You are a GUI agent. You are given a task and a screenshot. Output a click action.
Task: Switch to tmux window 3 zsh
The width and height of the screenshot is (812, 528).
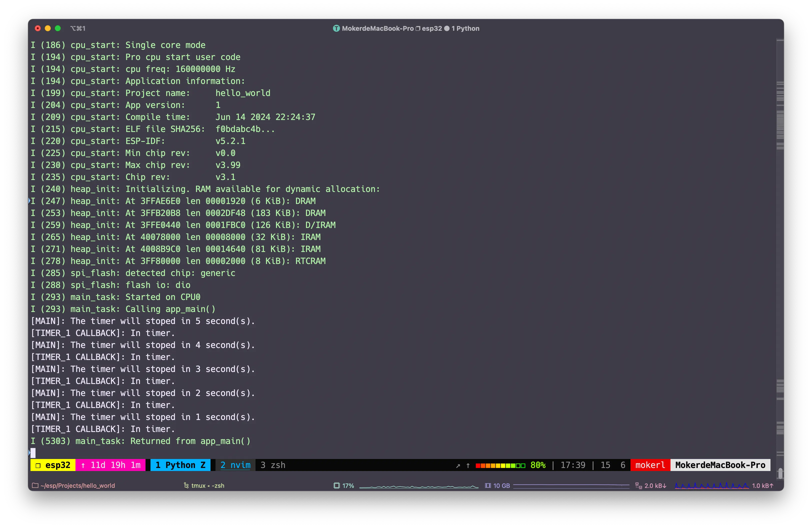tap(273, 465)
